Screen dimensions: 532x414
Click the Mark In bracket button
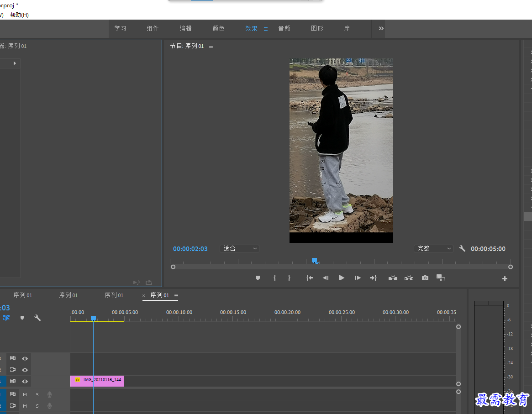tap(274, 278)
